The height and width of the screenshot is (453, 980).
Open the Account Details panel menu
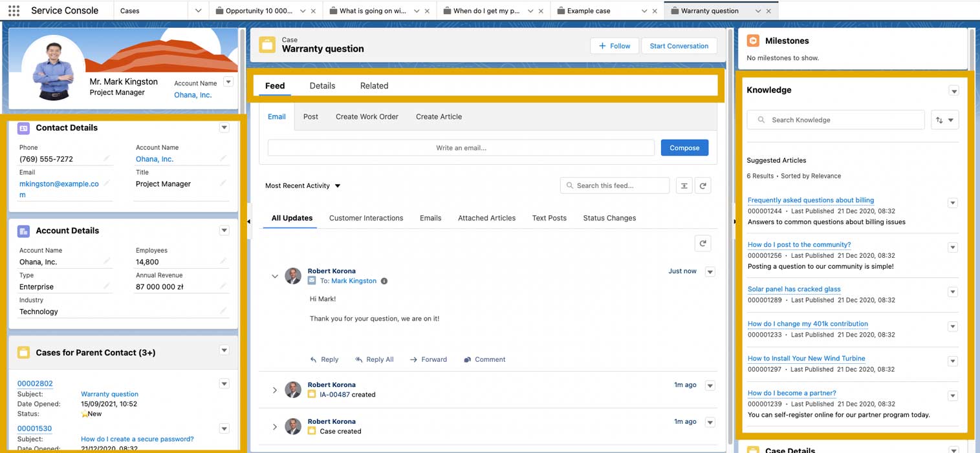[224, 230]
